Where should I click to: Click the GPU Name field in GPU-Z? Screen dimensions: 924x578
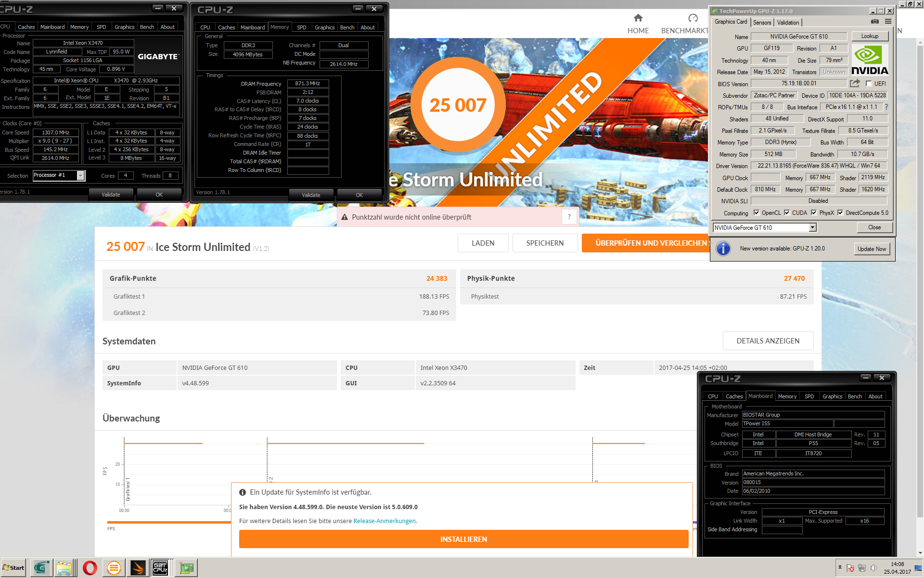(x=799, y=37)
